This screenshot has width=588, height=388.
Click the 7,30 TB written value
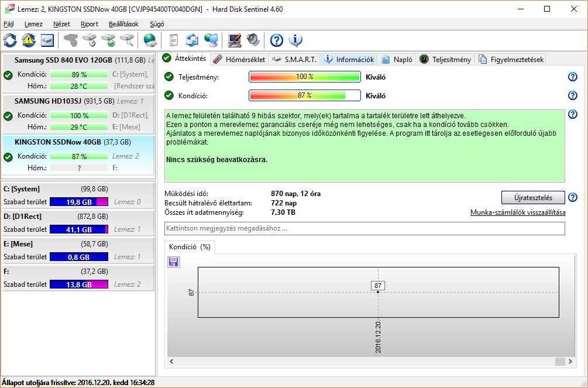[x=283, y=212]
